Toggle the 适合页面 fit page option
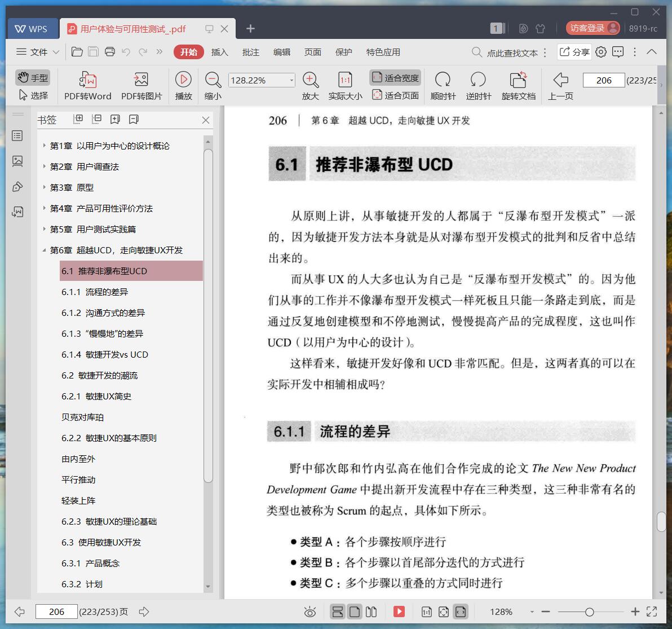The image size is (672, 629). pyautogui.click(x=396, y=95)
